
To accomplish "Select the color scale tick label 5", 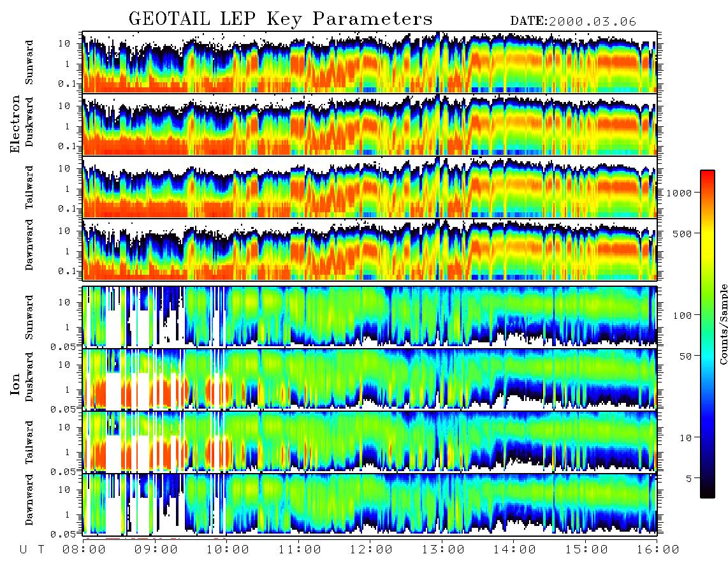I will (688, 478).
